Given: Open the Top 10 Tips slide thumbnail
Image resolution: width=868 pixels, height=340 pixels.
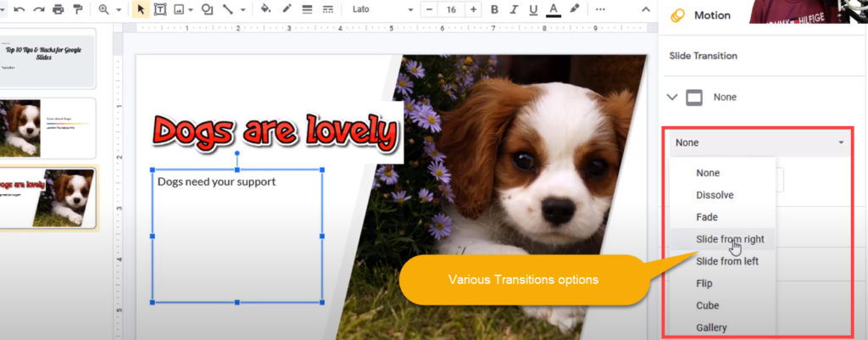Looking at the screenshot, I should (47, 59).
